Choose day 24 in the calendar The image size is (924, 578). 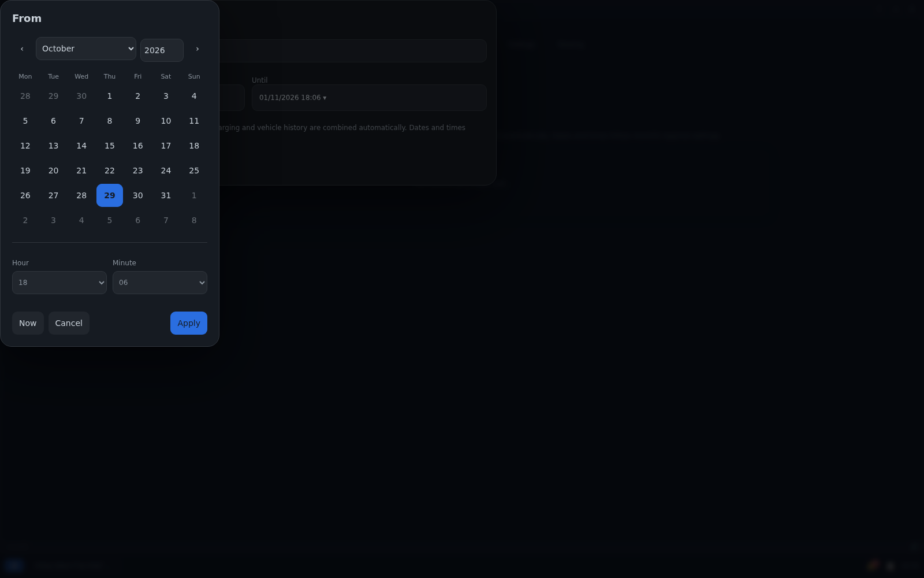[x=166, y=171]
